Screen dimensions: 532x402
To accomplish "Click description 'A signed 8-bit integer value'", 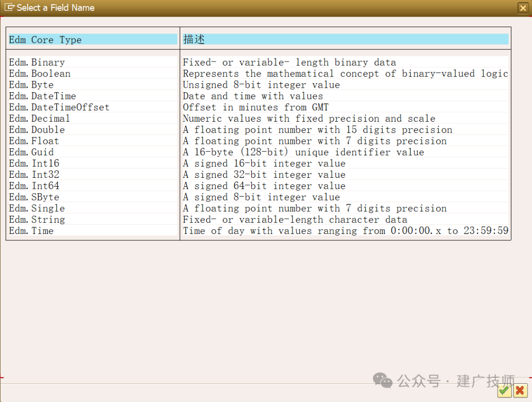I will click(x=261, y=197).
